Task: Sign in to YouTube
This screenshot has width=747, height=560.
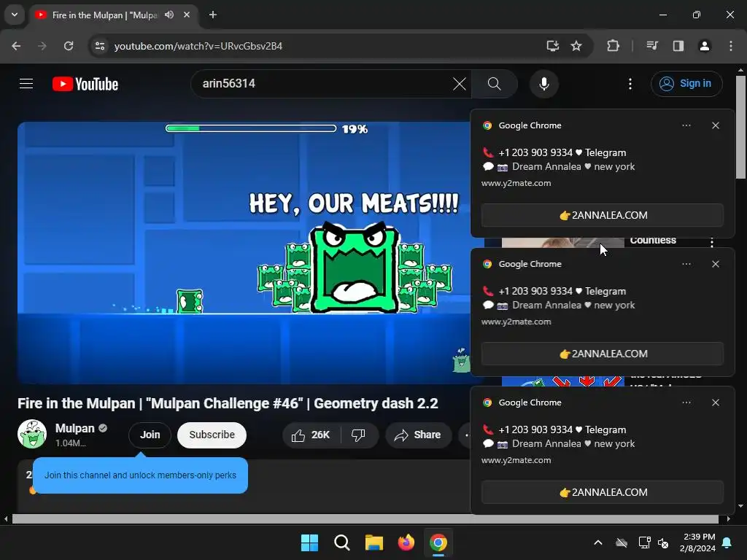Action: [x=686, y=84]
